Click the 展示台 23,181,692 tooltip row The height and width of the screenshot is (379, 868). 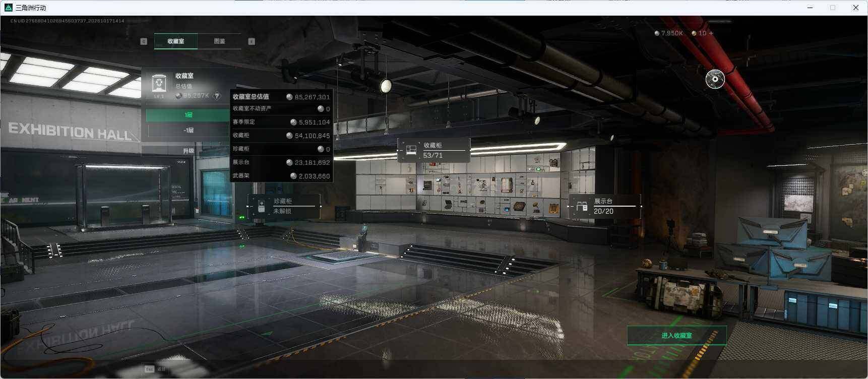click(281, 162)
